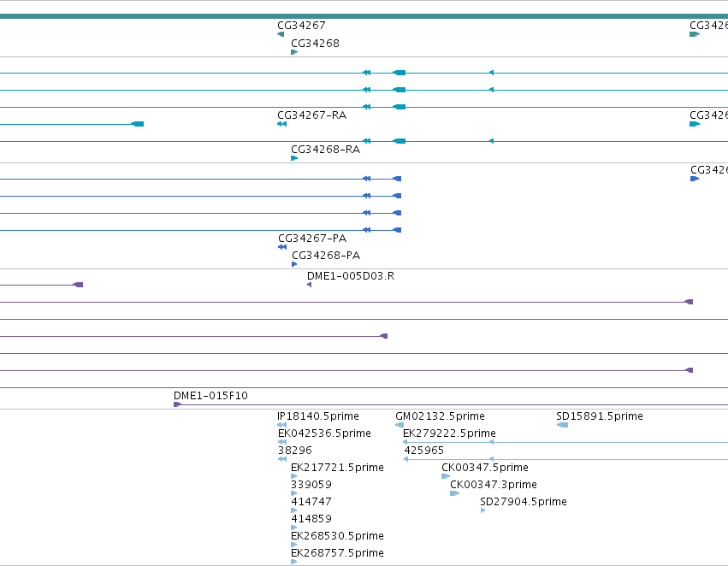
Task: Click the 339059 feature label
Action: 311,484
